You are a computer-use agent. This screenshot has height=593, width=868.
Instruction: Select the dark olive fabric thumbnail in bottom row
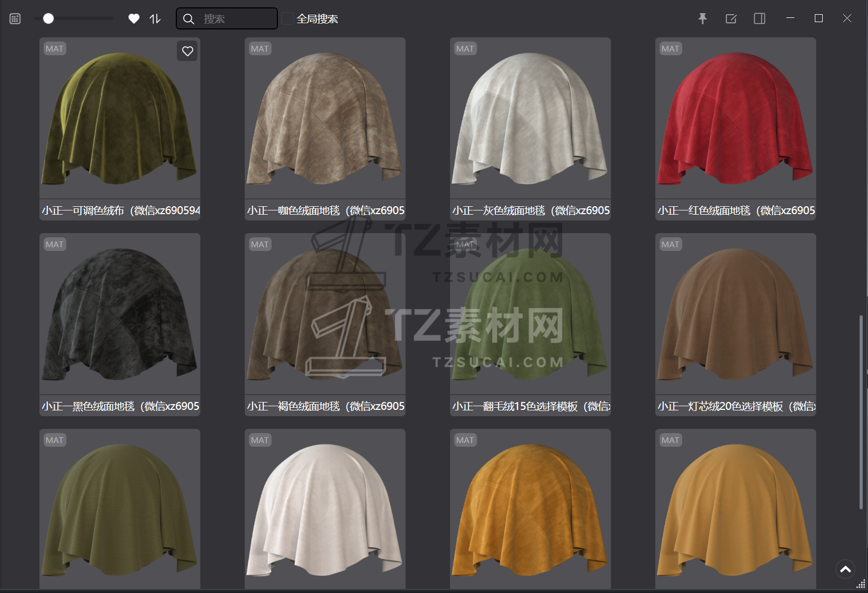point(120,509)
